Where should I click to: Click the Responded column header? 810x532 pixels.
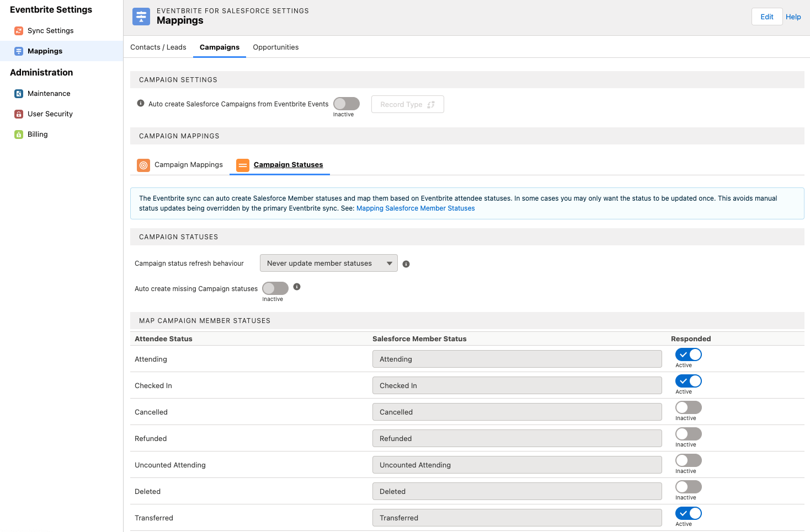coord(691,339)
